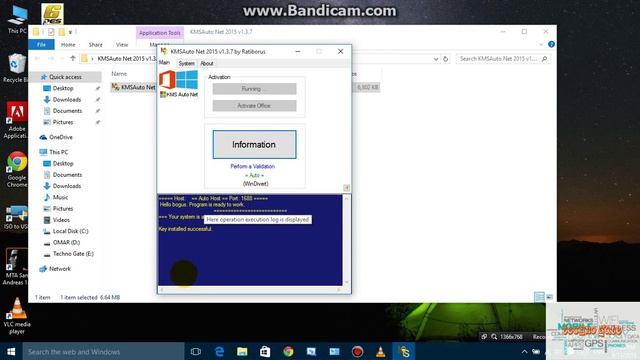640x360 pixels.
Task: Click the Up arrow in File Explorer navigation
Action: point(73,58)
